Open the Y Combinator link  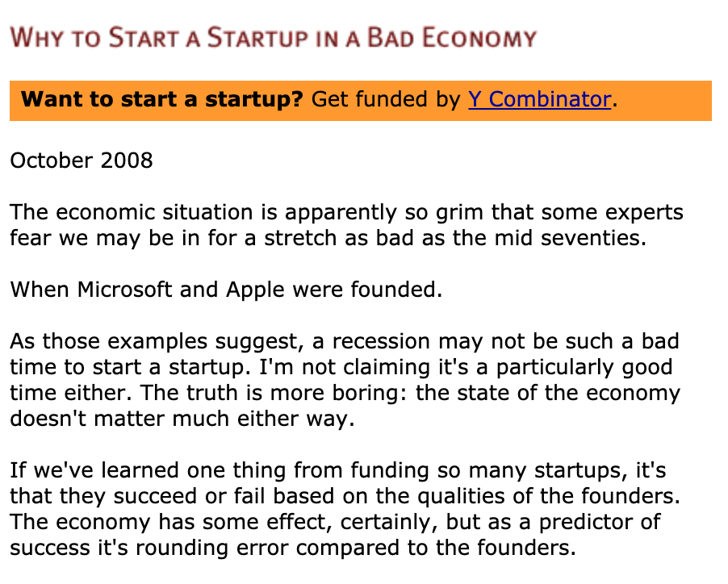(x=539, y=99)
